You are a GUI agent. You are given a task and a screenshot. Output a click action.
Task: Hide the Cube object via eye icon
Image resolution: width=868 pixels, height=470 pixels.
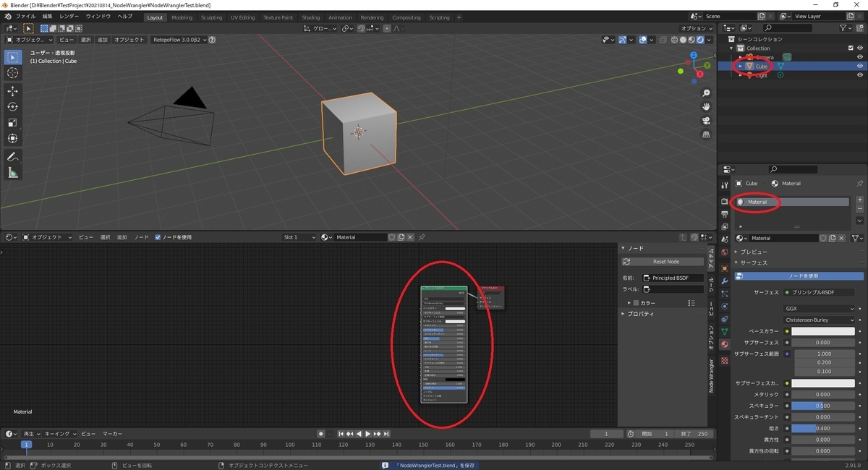(860, 66)
